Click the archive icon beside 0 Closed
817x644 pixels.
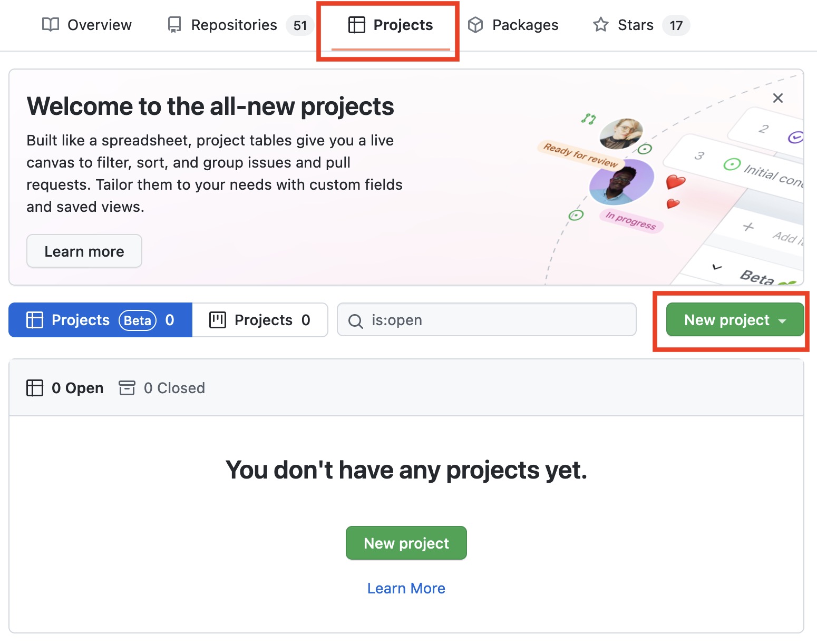point(127,388)
